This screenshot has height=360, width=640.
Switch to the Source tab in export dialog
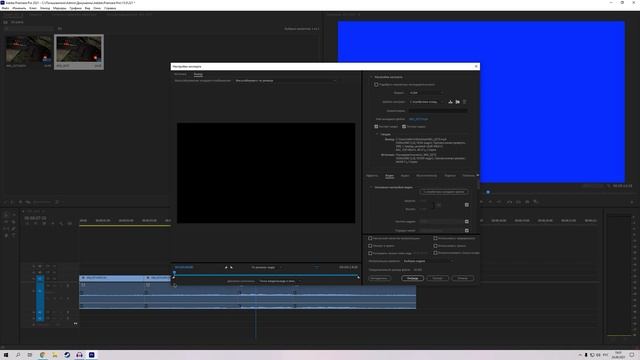[x=180, y=74]
